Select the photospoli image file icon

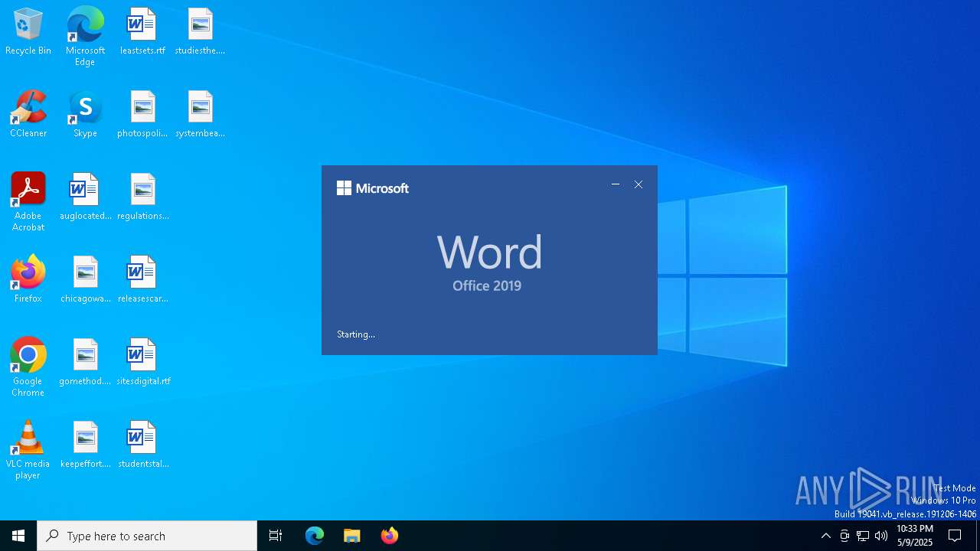pyautogui.click(x=142, y=115)
